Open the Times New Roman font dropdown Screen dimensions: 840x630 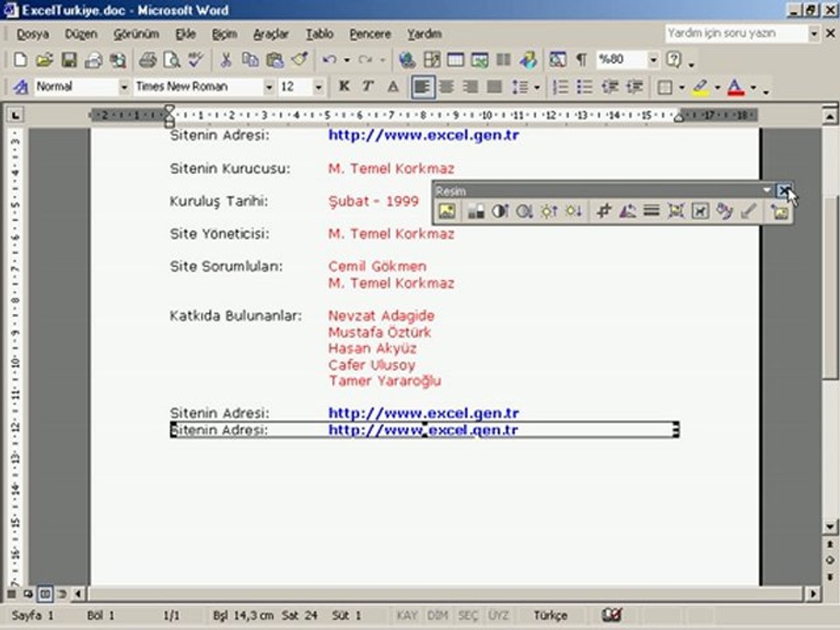pos(269,87)
